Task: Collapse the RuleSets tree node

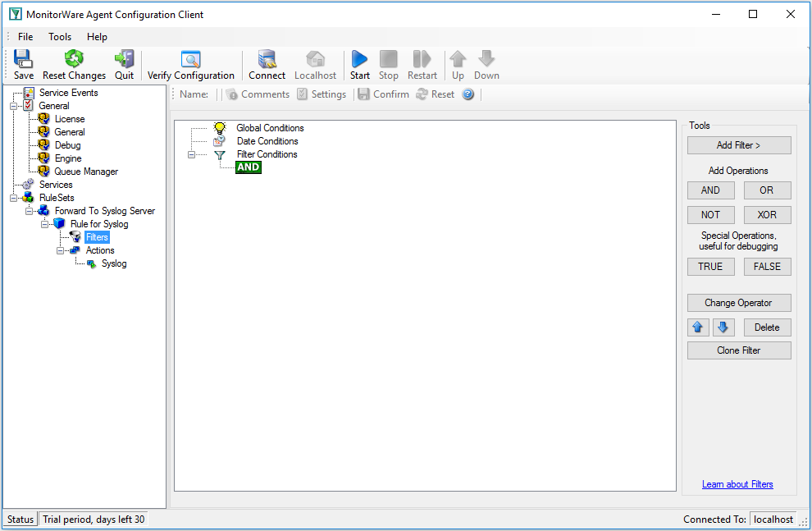Action: [x=13, y=198]
